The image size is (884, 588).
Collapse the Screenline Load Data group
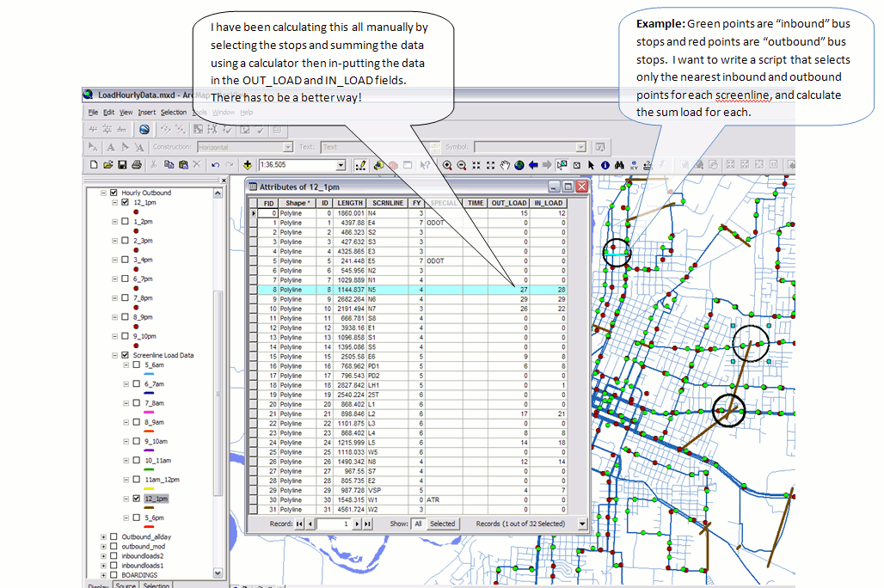[114, 356]
